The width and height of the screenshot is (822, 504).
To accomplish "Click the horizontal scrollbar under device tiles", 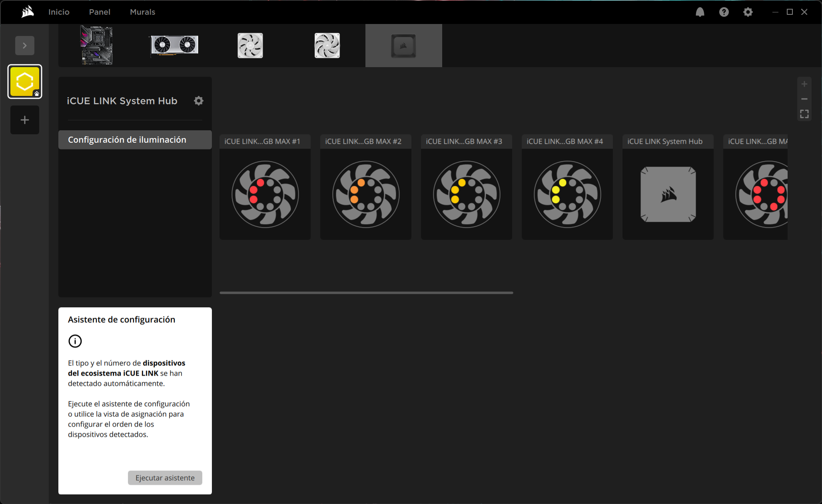I will pyautogui.click(x=366, y=293).
